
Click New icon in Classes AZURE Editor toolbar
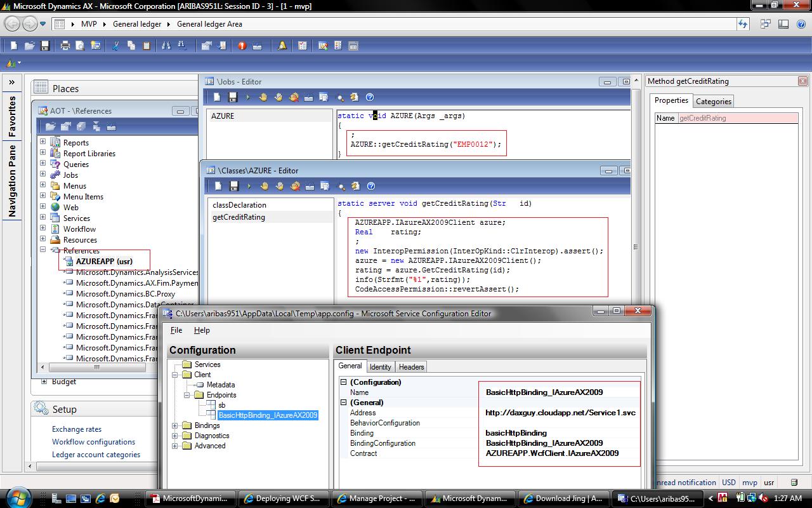(x=218, y=186)
